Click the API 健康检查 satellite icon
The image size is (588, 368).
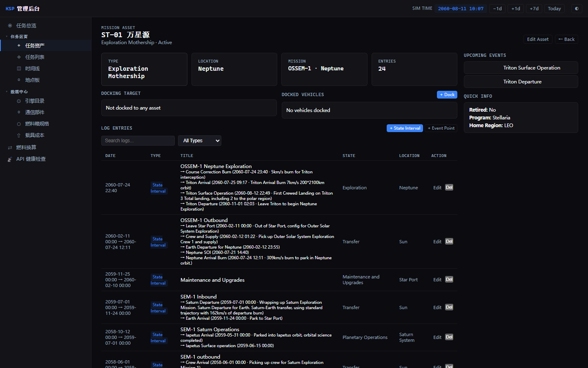point(10,159)
